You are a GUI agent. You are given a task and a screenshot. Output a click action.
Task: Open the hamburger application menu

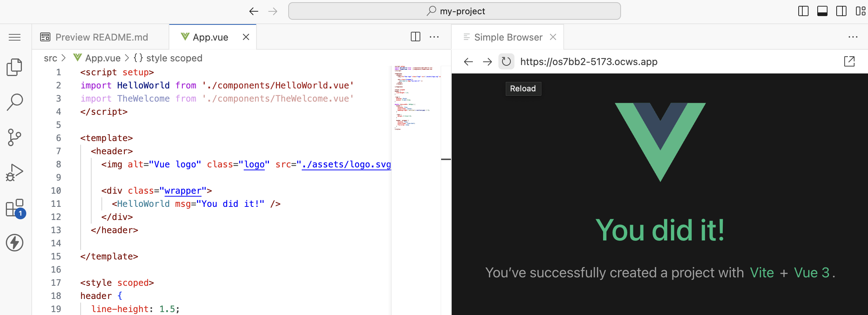(x=15, y=37)
